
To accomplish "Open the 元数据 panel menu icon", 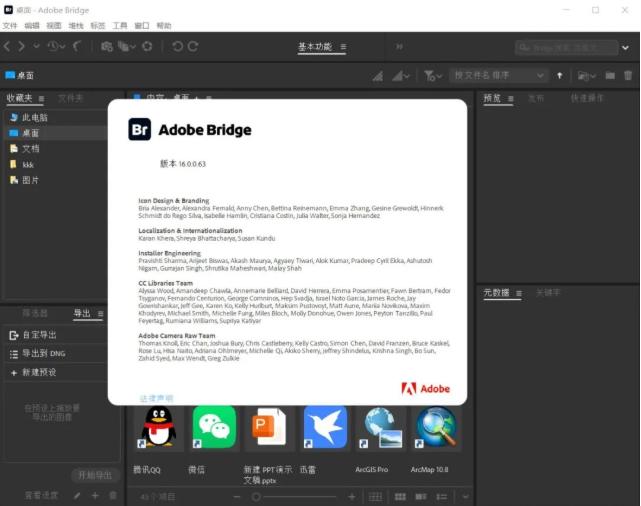I will coord(519,293).
